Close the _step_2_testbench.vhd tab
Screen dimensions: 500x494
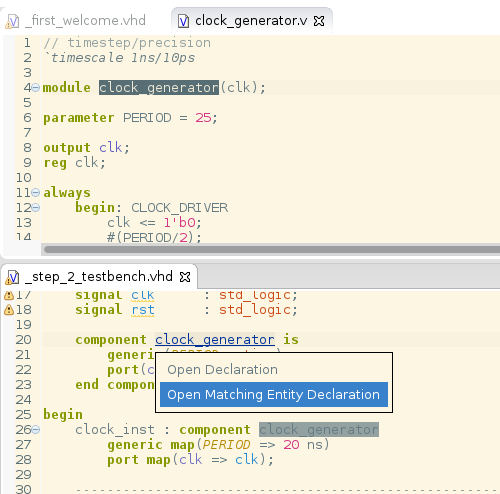click(x=185, y=277)
